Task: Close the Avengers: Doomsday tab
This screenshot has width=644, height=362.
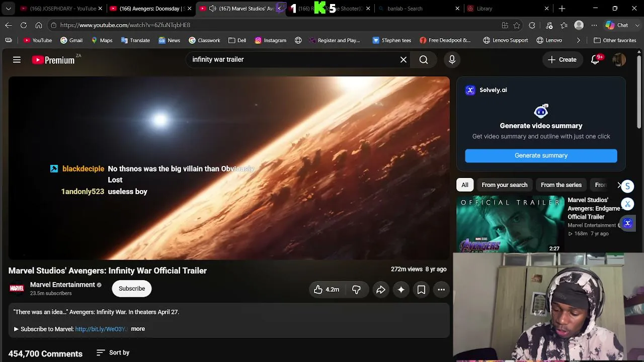Action: pos(189,9)
